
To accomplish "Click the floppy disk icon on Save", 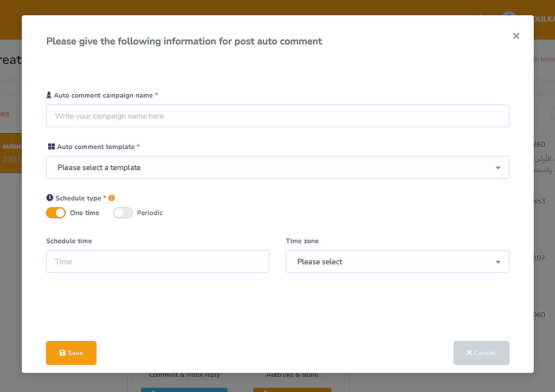I will (62, 353).
